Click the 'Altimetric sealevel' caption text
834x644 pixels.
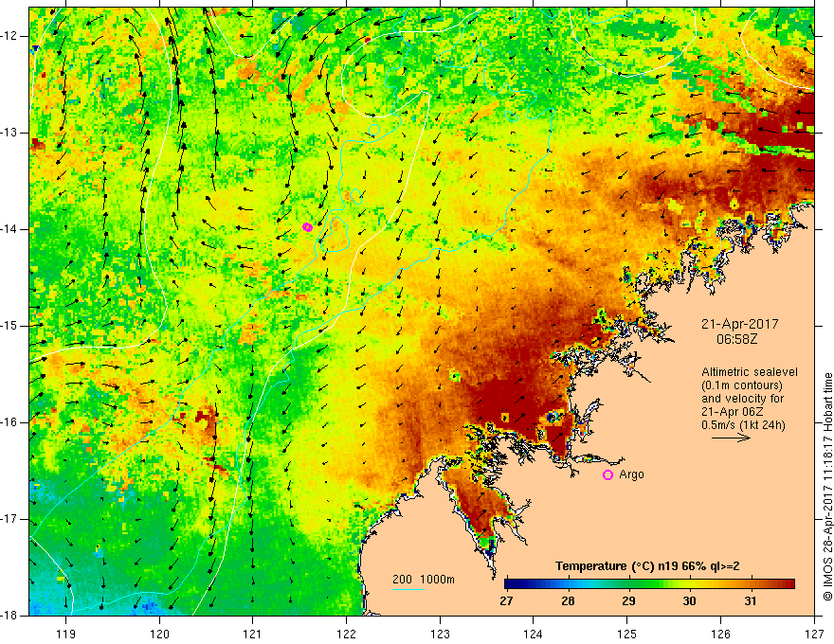[750, 372]
